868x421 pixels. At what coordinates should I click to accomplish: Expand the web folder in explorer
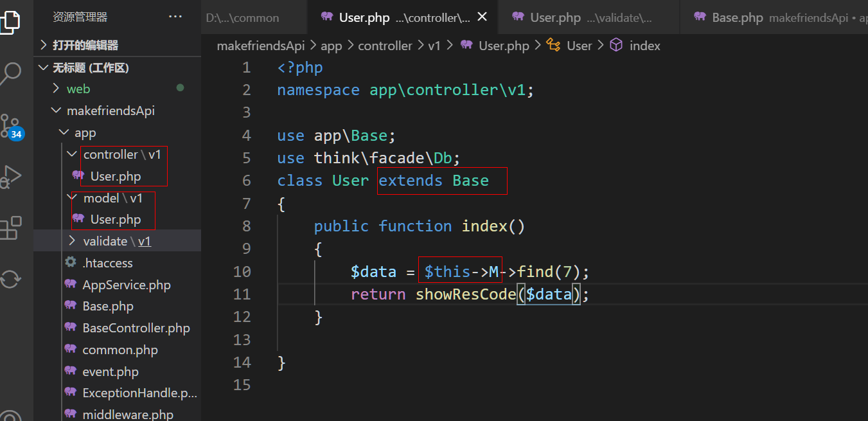point(78,89)
